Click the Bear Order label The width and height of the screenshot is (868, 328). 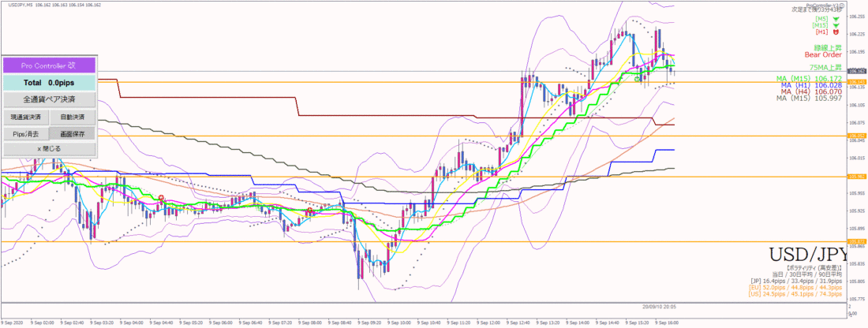click(x=823, y=54)
